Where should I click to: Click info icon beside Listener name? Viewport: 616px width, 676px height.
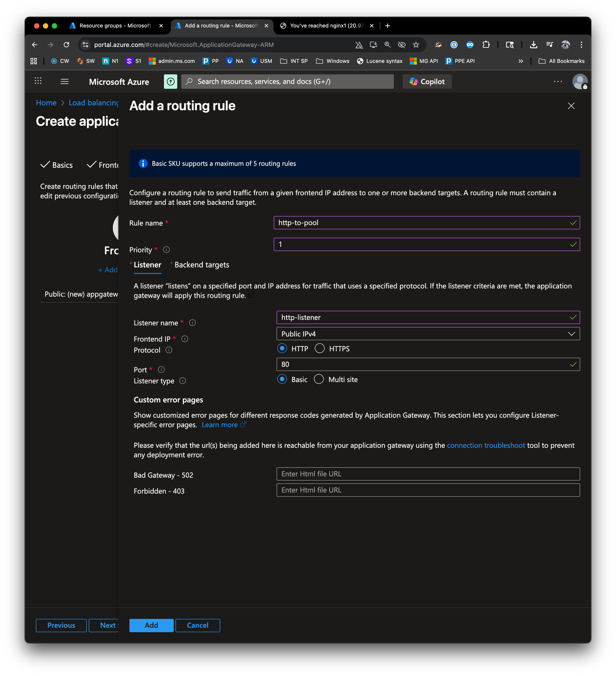point(192,323)
